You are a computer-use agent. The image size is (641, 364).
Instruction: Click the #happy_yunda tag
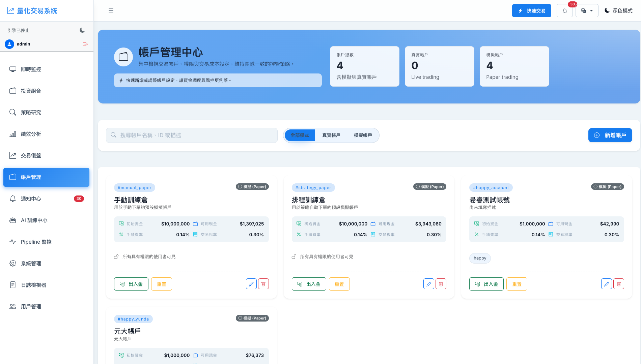(x=133, y=319)
